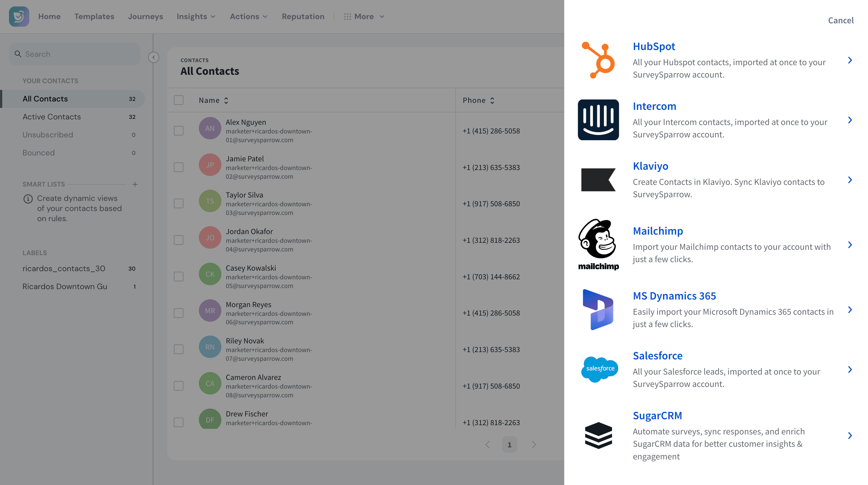Check the box for Alex Nguyen
Screen dimensions: 868x485
click(x=179, y=131)
